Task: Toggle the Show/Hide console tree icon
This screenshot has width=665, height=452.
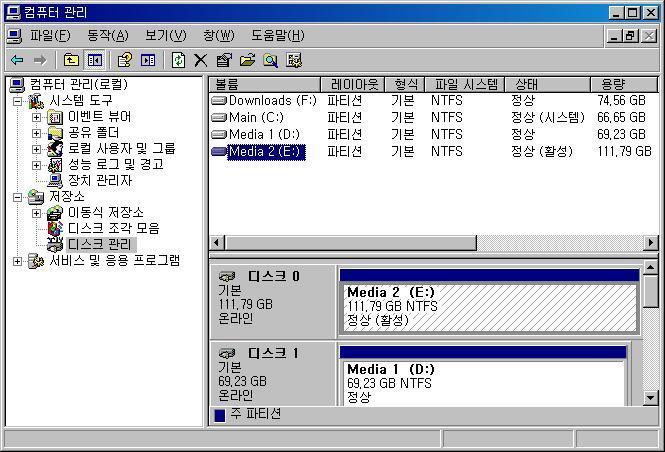Action: pos(94,60)
